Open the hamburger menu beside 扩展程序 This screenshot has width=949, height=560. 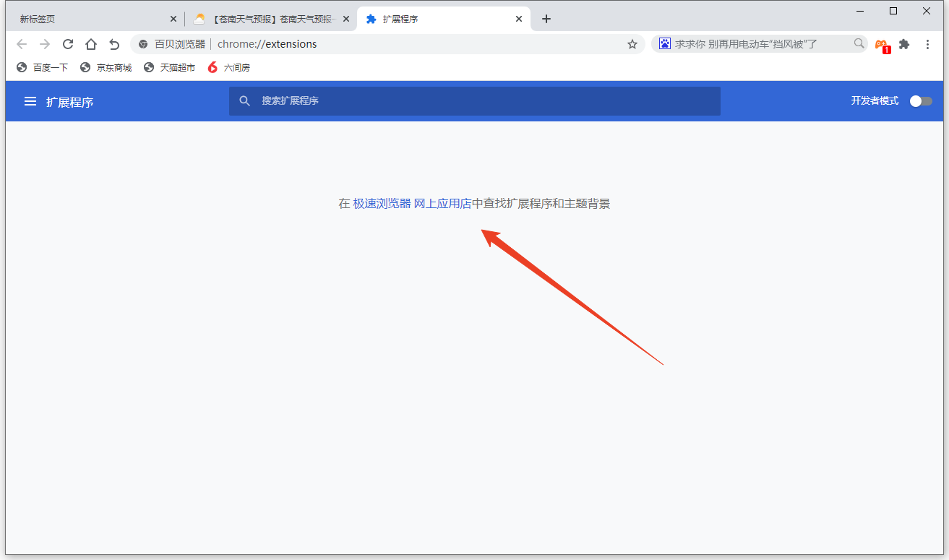[x=30, y=102]
